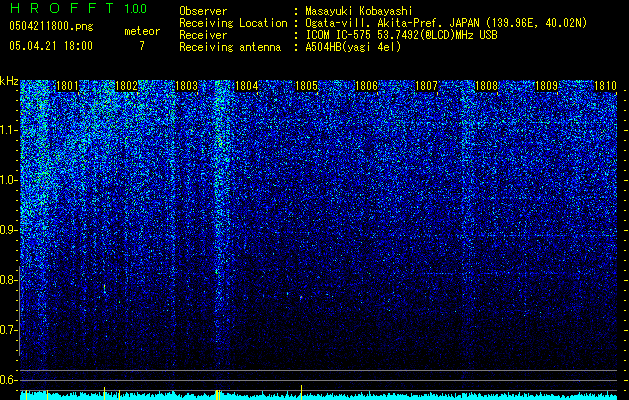This screenshot has height=400, width=629.
Task: Click the 1802 time label
Action: click(x=127, y=86)
